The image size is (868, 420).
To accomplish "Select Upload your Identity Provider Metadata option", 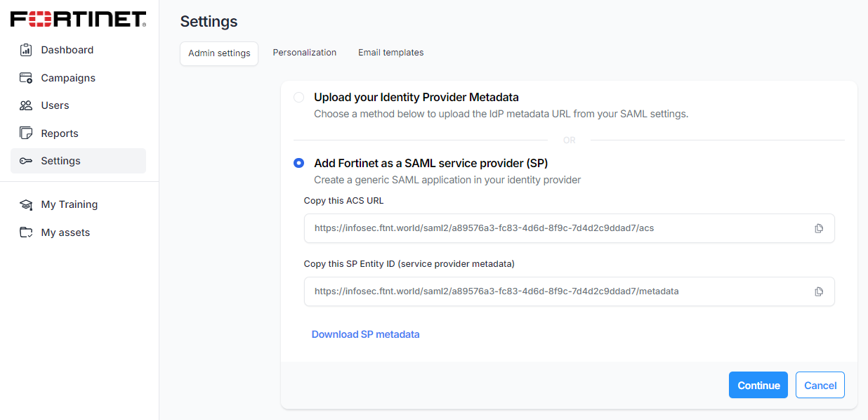I will [x=299, y=98].
